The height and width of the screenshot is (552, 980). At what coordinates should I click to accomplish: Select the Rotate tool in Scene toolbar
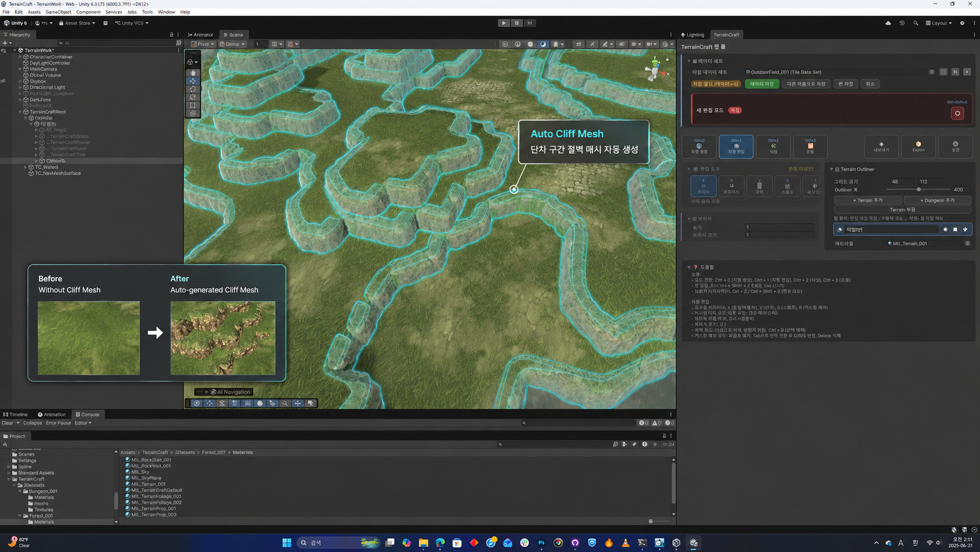pyautogui.click(x=193, y=89)
